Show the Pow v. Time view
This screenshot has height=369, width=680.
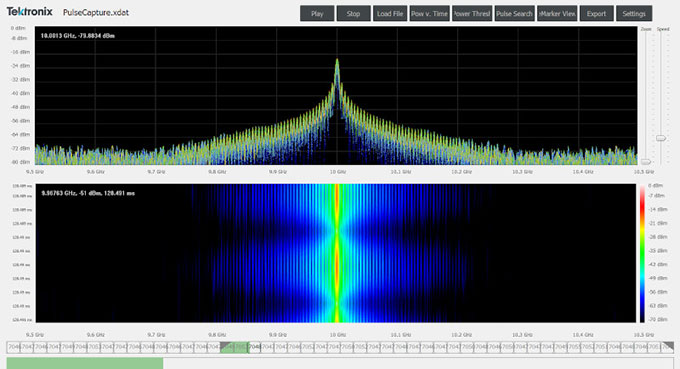click(x=429, y=13)
